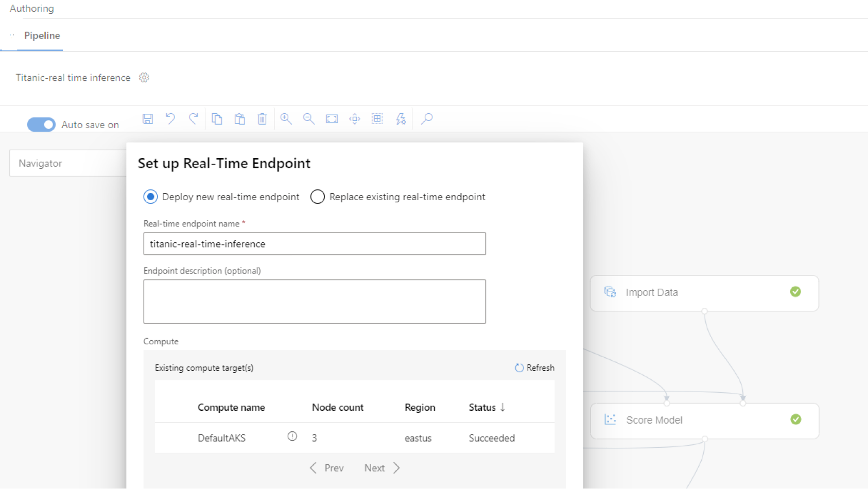Click the Delete trash can icon
This screenshot has width=868, height=489.
click(x=262, y=119)
